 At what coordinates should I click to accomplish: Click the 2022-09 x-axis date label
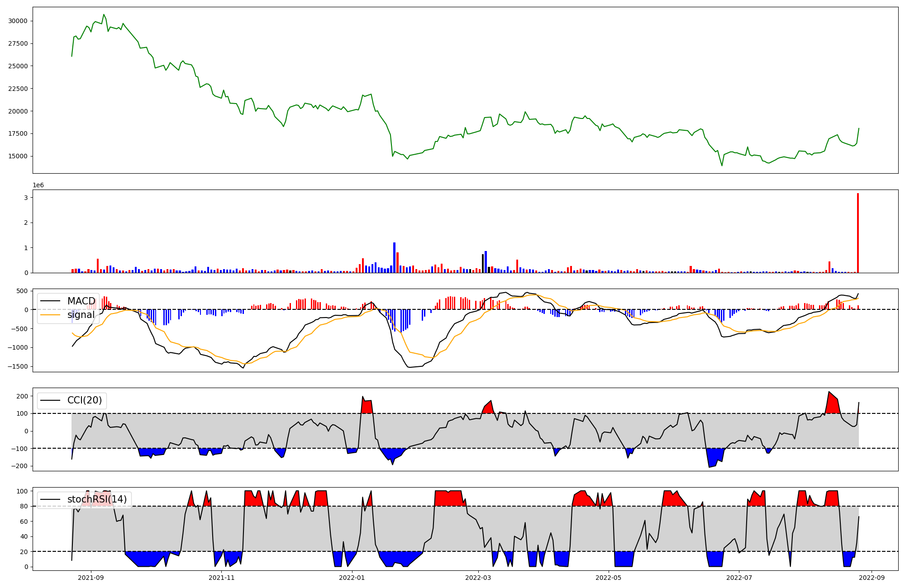click(x=872, y=578)
